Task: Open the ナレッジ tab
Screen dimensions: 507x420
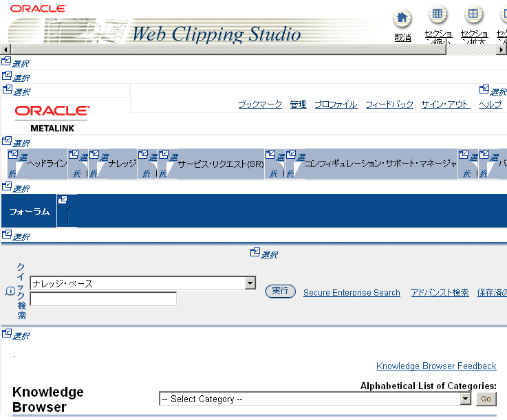Action: pos(122,164)
